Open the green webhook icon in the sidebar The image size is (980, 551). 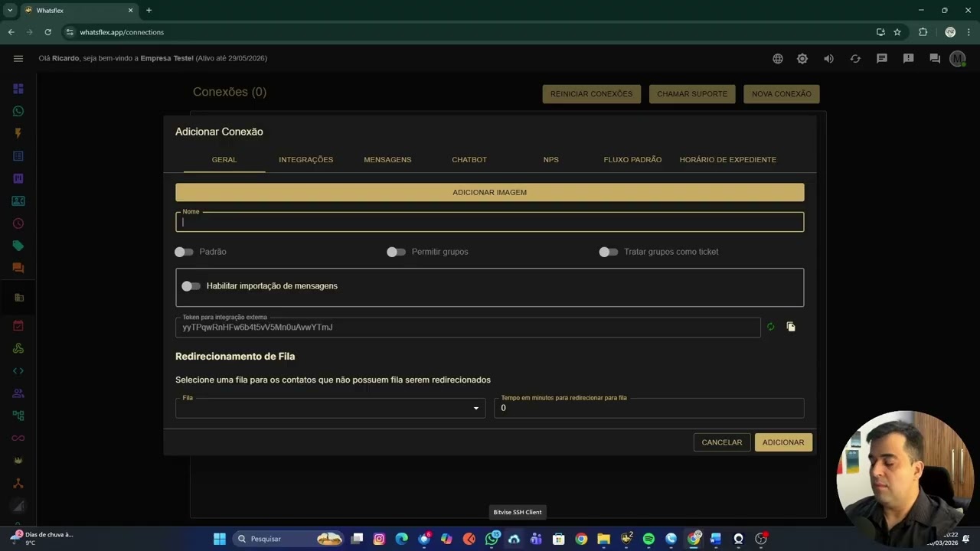[x=18, y=348]
